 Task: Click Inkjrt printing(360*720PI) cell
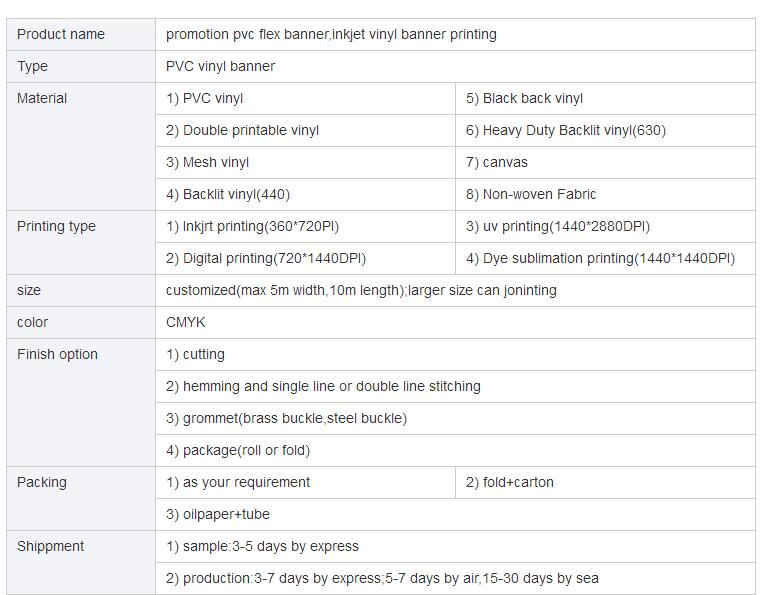tap(305, 226)
